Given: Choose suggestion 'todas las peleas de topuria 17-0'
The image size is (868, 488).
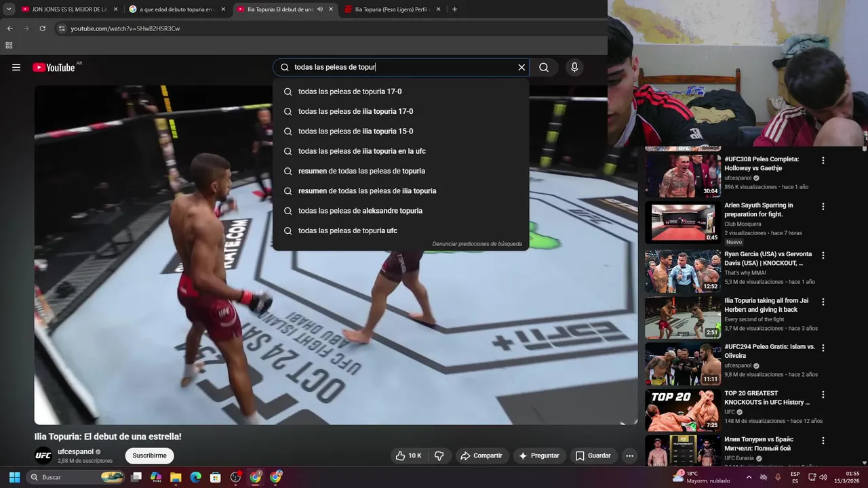Looking at the screenshot, I should pos(401,91).
